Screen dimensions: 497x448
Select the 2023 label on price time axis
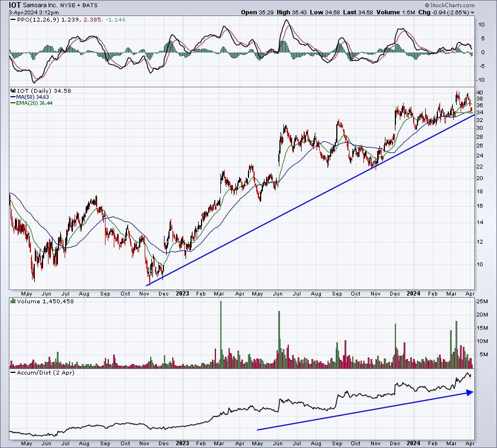coord(182,293)
